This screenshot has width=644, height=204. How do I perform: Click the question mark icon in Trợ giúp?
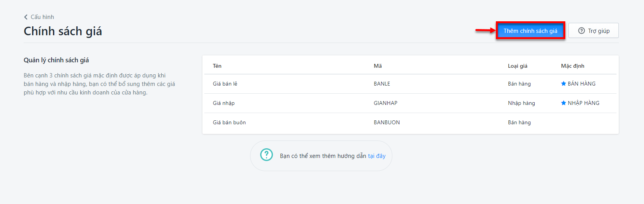[x=581, y=31]
